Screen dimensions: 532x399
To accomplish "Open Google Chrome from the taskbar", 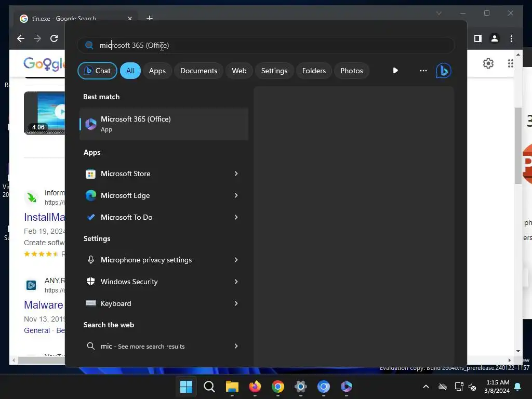I will point(277,387).
